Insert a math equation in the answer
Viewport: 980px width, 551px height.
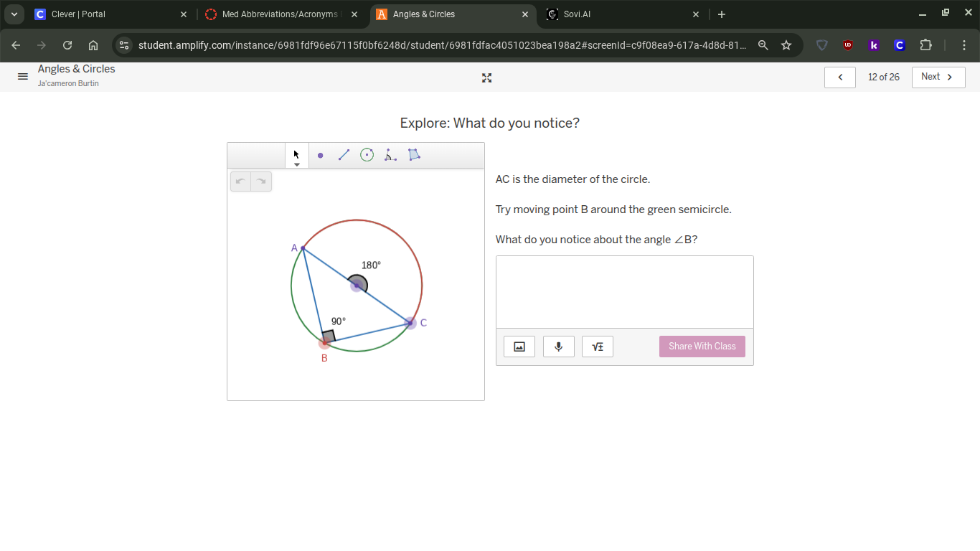click(597, 346)
